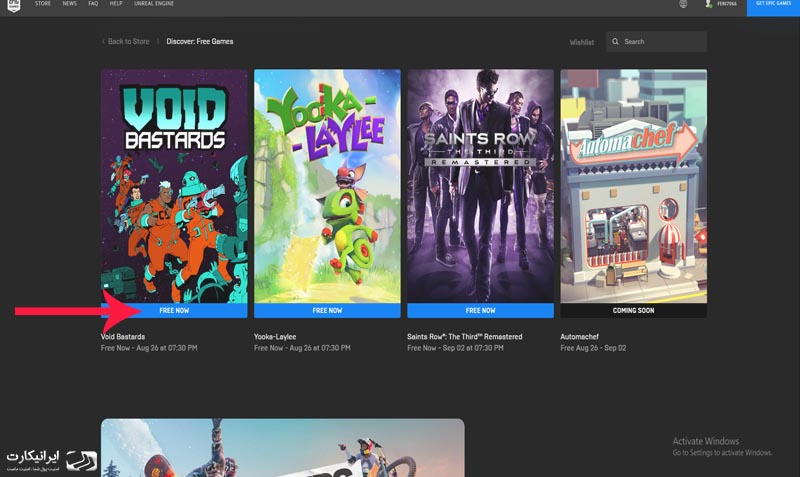Image resolution: width=800 pixels, height=477 pixels.
Task: Click the Back to Store chevron arrow
Action: [103, 41]
